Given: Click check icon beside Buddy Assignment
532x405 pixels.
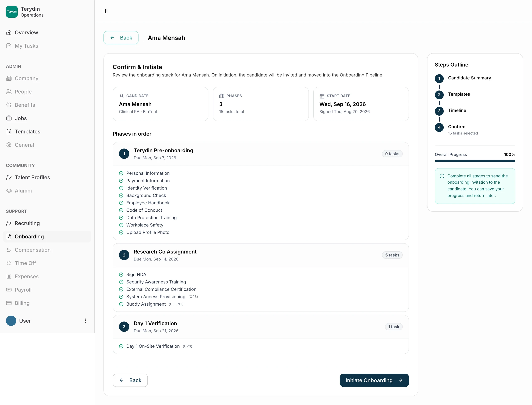Looking at the screenshot, I should (x=121, y=304).
